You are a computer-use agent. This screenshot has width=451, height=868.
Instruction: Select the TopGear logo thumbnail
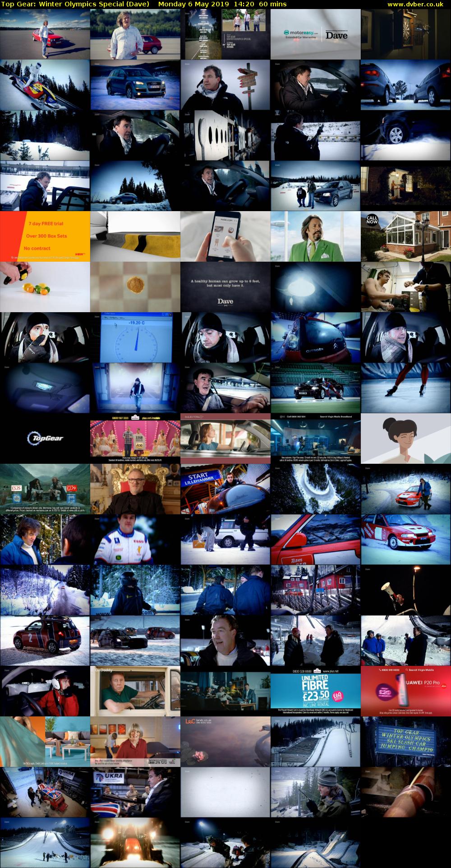pyautogui.click(x=45, y=439)
